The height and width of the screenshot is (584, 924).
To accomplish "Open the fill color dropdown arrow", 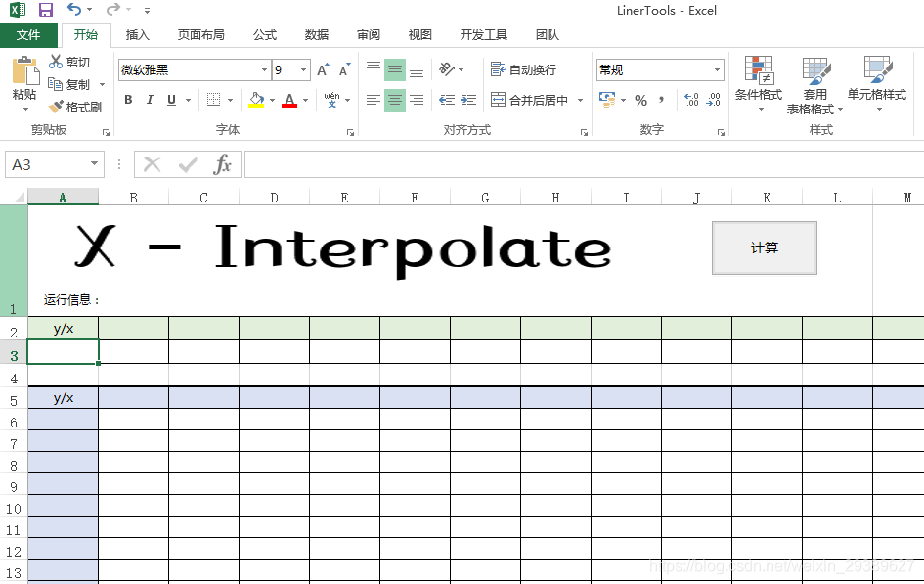I will [x=272, y=100].
